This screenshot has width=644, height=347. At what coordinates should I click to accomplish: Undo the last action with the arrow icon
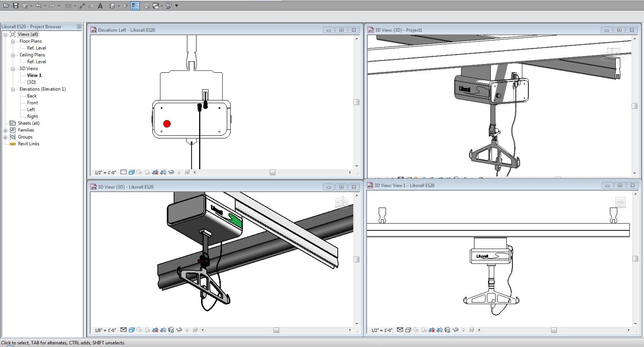click(x=38, y=6)
